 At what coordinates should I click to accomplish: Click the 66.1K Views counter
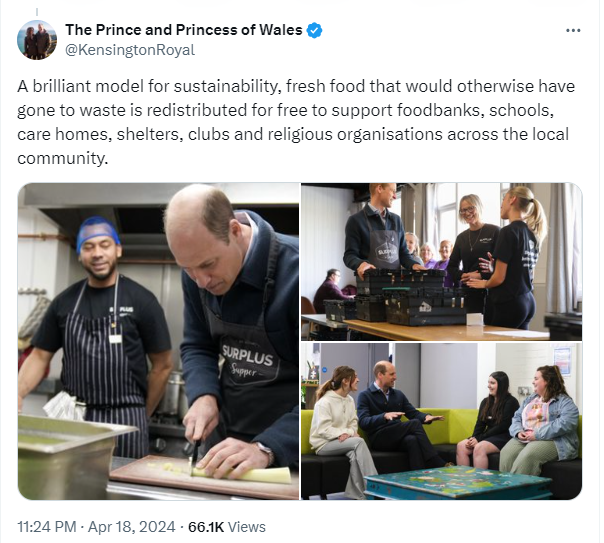(226, 527)
